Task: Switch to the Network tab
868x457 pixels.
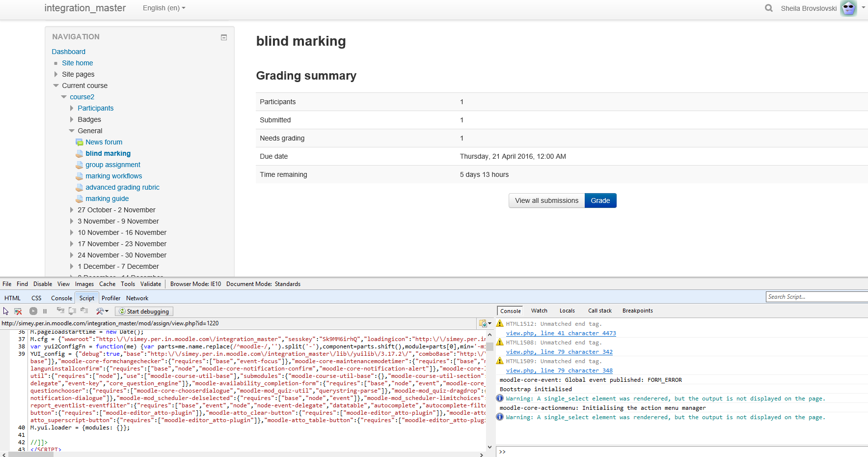Action: pos(137,298)
